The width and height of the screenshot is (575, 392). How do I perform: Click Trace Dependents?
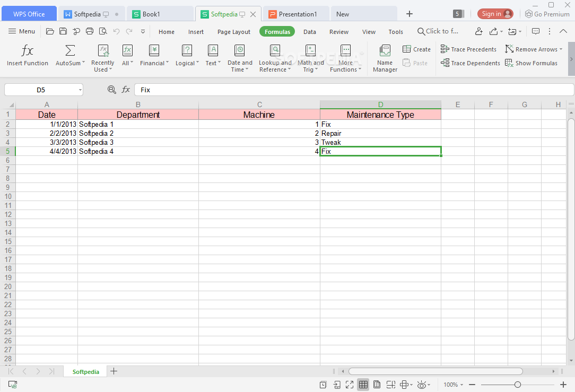470,63
